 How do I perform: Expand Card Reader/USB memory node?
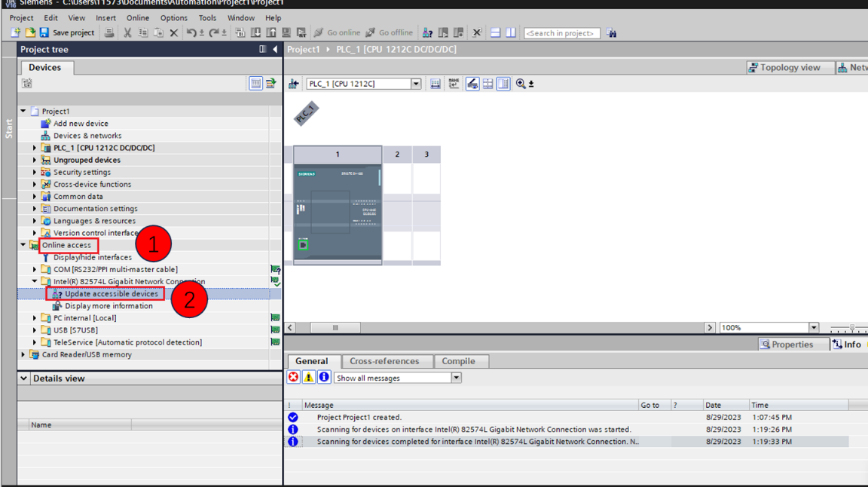23,354
